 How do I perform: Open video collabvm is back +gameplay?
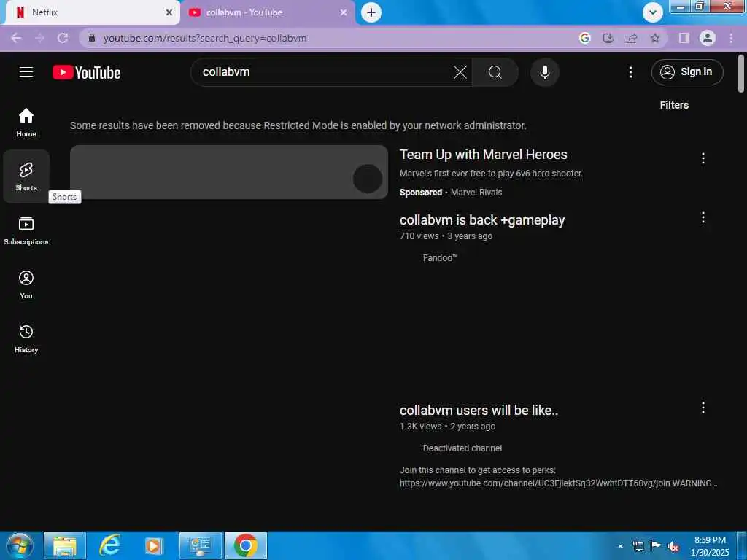click(x=481, y=220)
